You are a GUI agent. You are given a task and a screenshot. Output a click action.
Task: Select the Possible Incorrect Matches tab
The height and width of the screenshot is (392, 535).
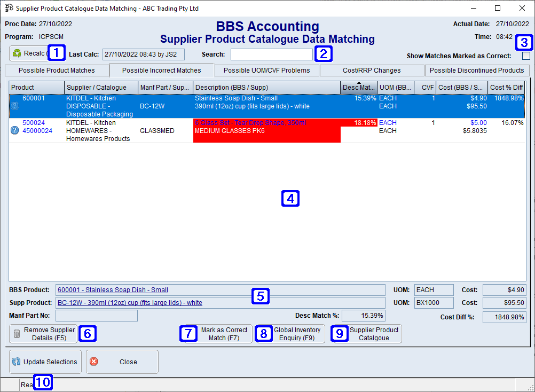161,70
